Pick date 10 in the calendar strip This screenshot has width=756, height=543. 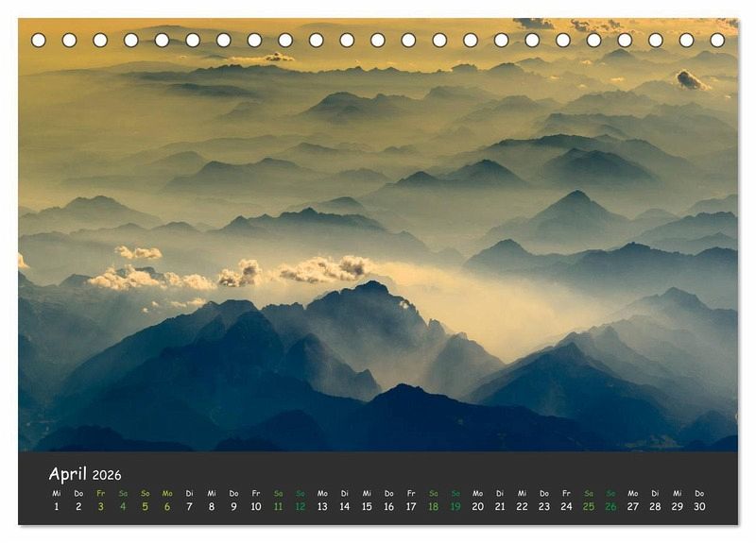click(256, 507)
